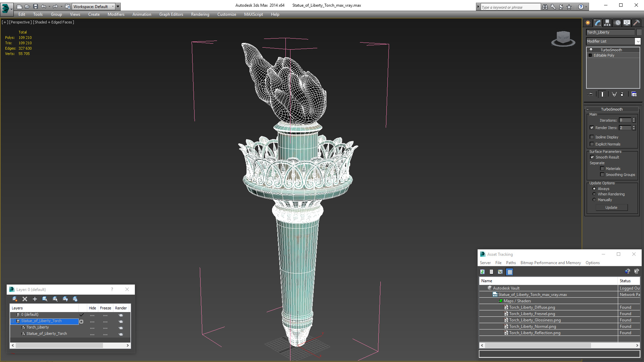Open quick access toolbar customize dropdown arrow
The height and width of the screenshot is (362, 644).
(x=118, y=6)
